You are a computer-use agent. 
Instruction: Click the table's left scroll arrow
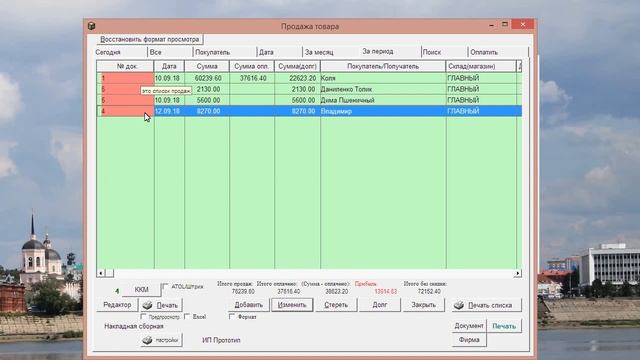point(101,273)
